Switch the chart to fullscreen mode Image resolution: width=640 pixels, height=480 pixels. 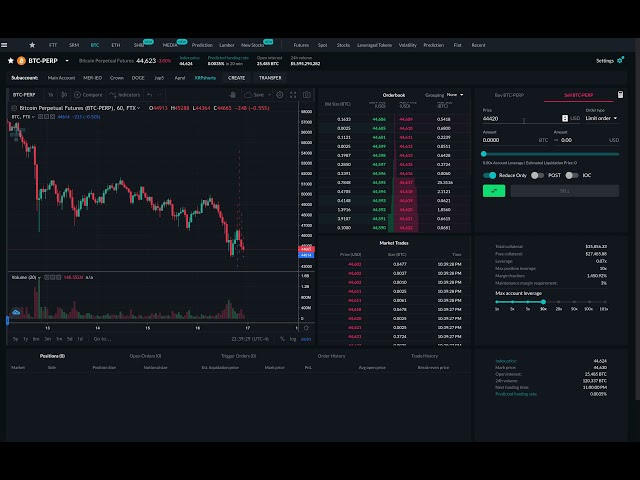coord(293,95)
